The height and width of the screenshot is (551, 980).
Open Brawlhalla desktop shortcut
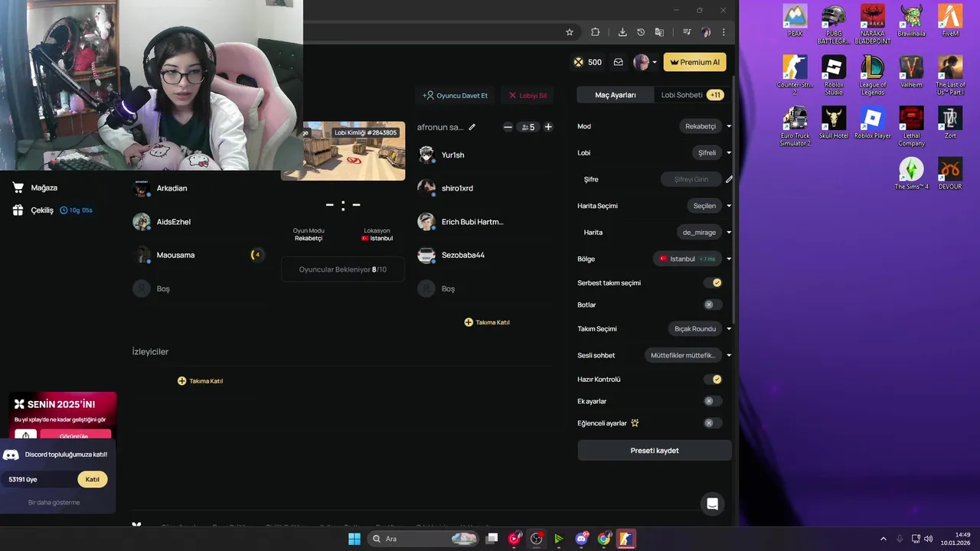coord(911,21)
